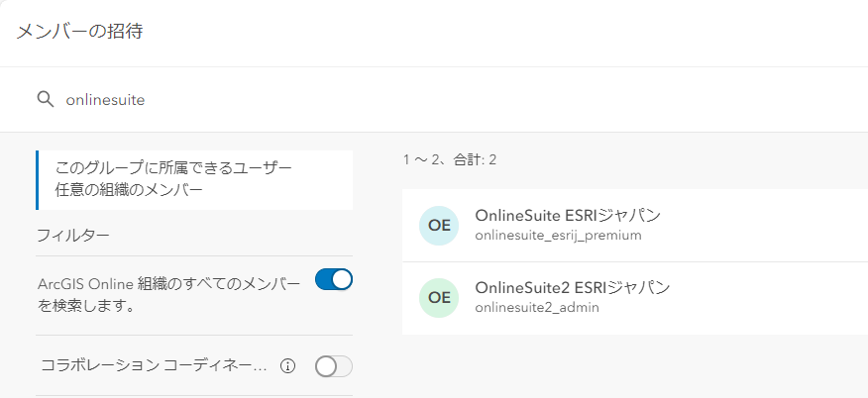868x398 pixels.
Task: Focus the search field containing onlinesuite
Action: 396,100
